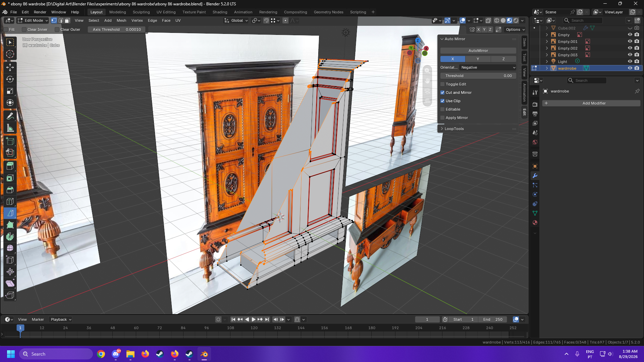
Task: Enable the Fill checkbox
Action: coord(6,29)
